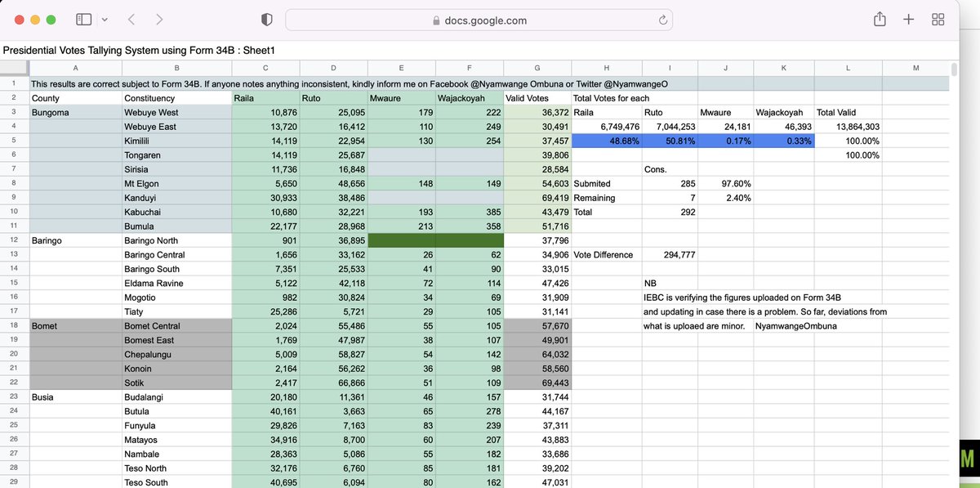Viewport: 980px width, 488px height.
Task: Show the tab overview grid icon
Action: click(x=938, y=20)
